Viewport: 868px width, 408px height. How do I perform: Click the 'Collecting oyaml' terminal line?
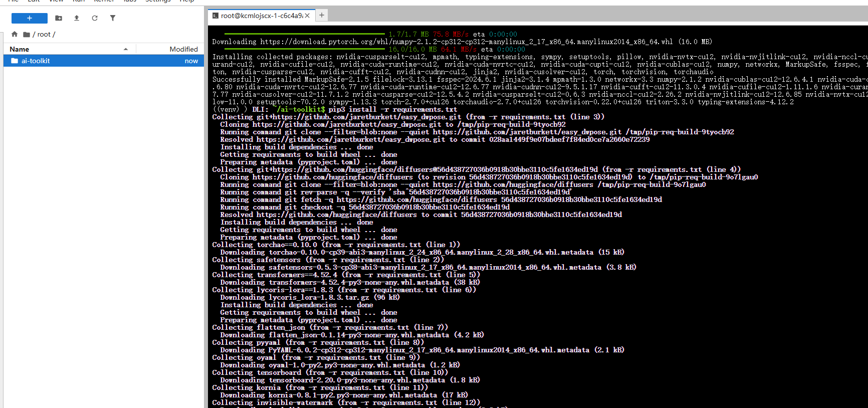pyautogui.click(x=316, y=357)
